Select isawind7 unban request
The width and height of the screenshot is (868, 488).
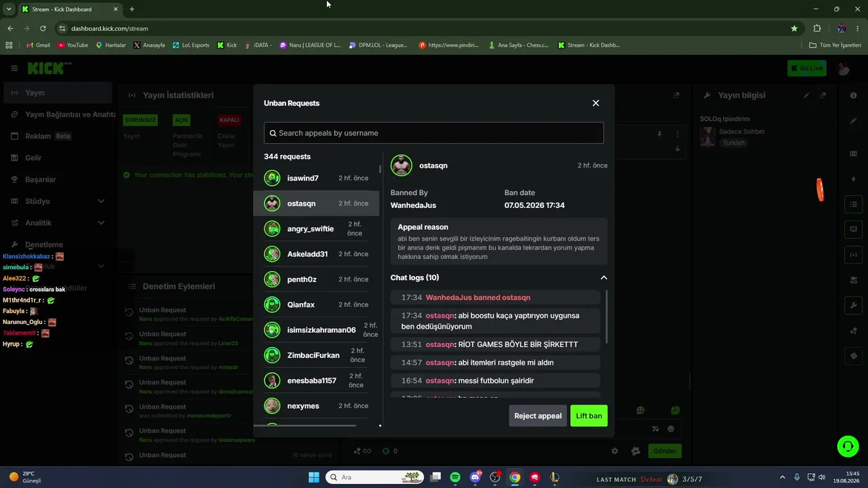coord(316,178)
